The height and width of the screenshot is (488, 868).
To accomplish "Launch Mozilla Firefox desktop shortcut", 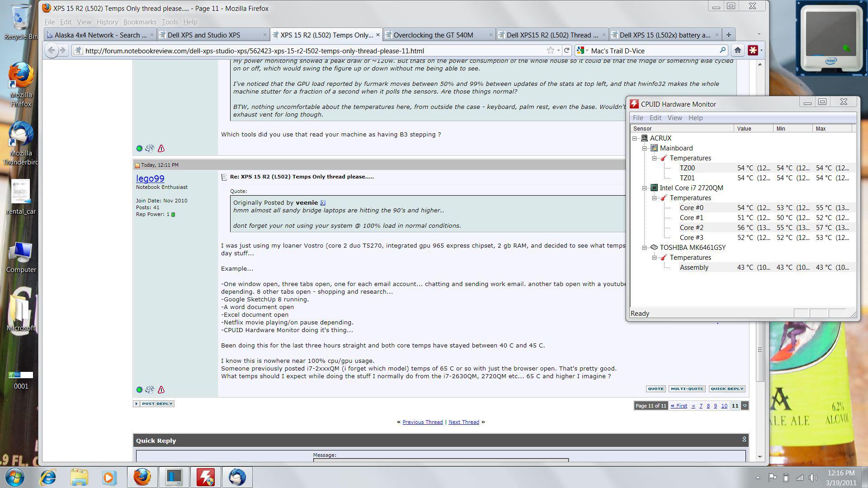I will click(20, 85).
